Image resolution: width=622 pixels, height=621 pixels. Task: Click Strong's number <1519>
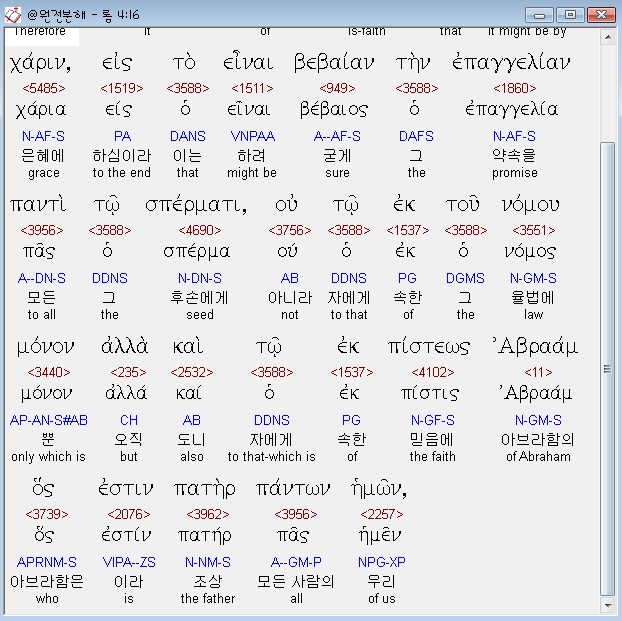point(122,88)
